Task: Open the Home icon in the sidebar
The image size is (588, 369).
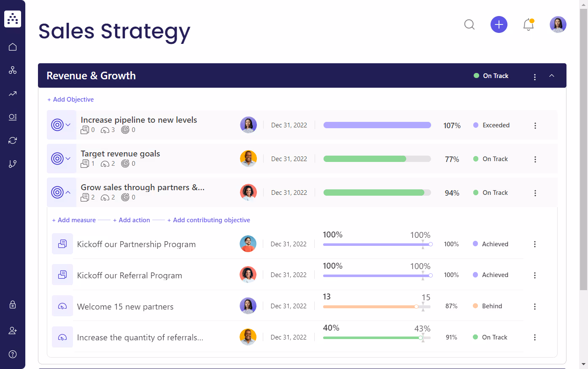Action: tap(12, 46)
